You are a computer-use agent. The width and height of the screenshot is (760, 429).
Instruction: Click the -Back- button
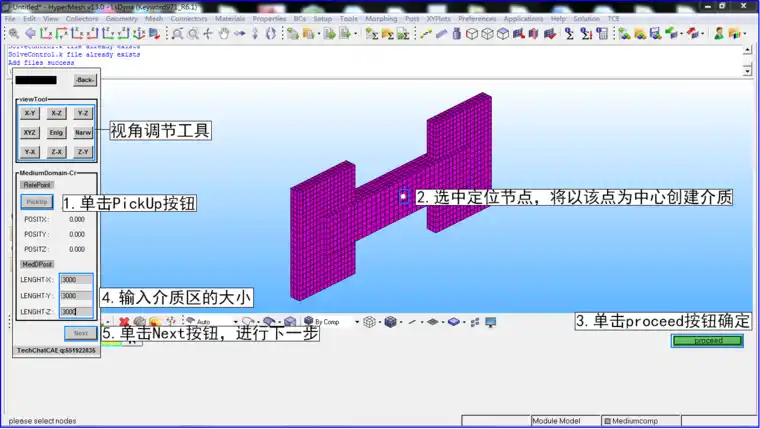click(x=85, y=80)
